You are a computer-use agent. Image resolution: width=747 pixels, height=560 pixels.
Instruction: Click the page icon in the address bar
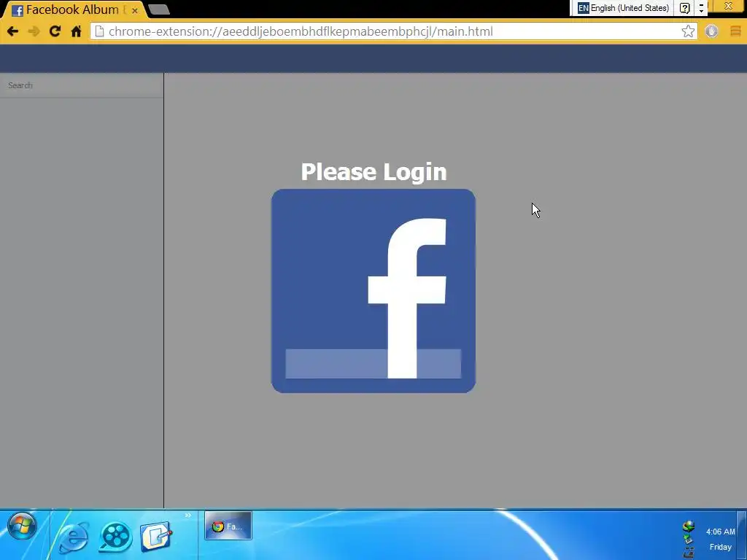point(99,31)
